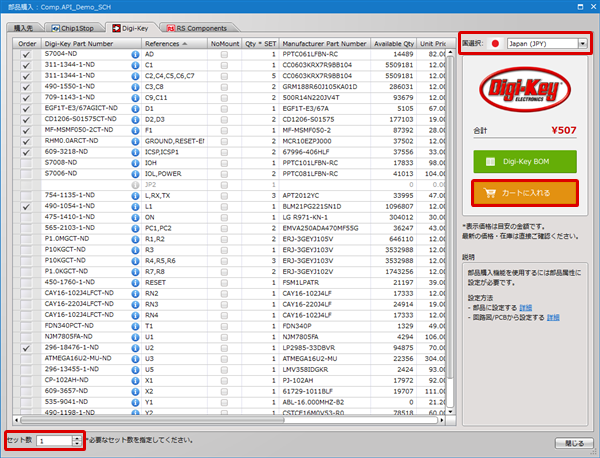Click info icon for 709-1143-1-ND
The width and height of the screenshot is (600, 458).
(x=135, y=98)
